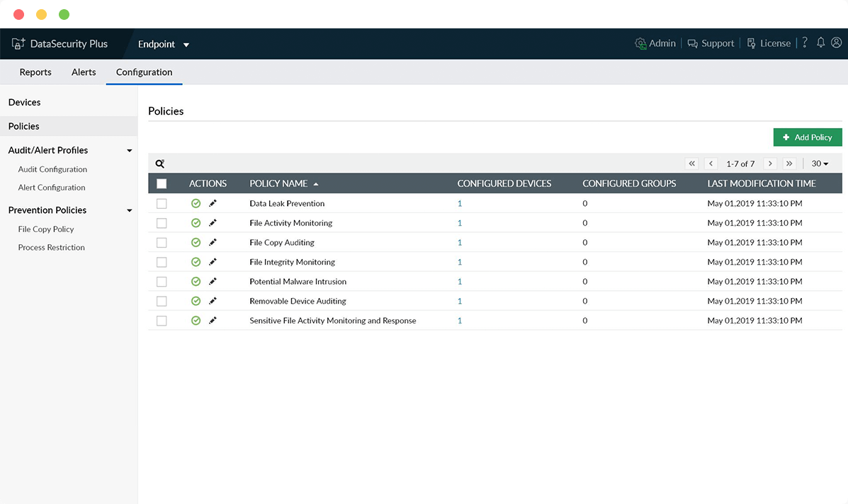848x504 pixels.
Task: Toggle the select-all checkbox in table header
Action: point(162,183)
